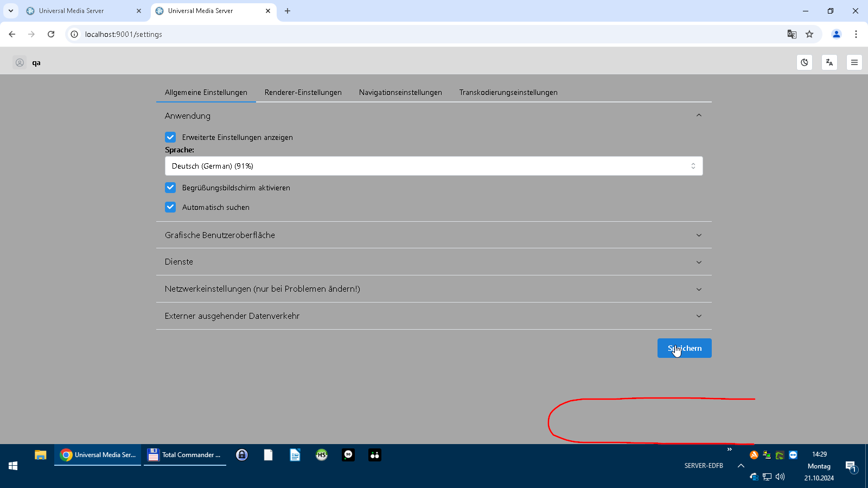Click the qa user avatar icon

point(20,63)
